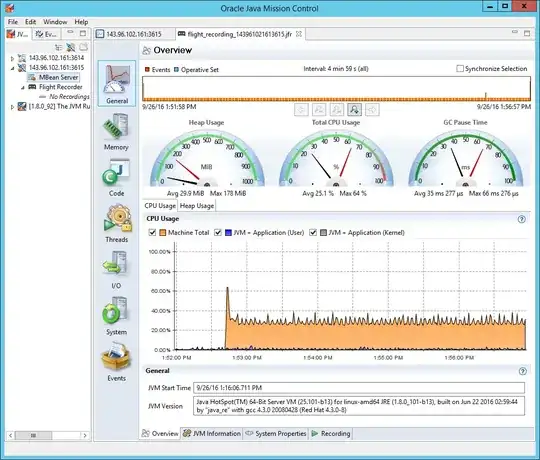Click the GC Pause Time gauge dial
The width and height of the screenshot is (540, 460).
click(466, 158)
